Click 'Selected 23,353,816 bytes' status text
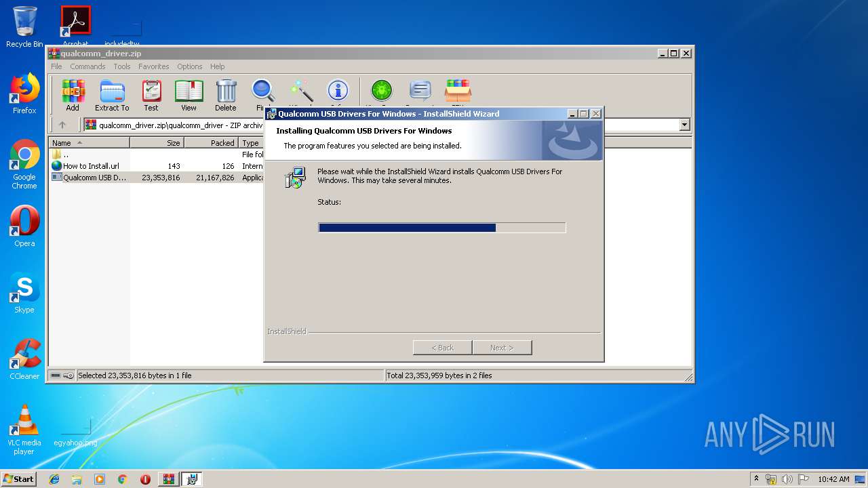This screenshot has width=868, height=488. [134, 375]
